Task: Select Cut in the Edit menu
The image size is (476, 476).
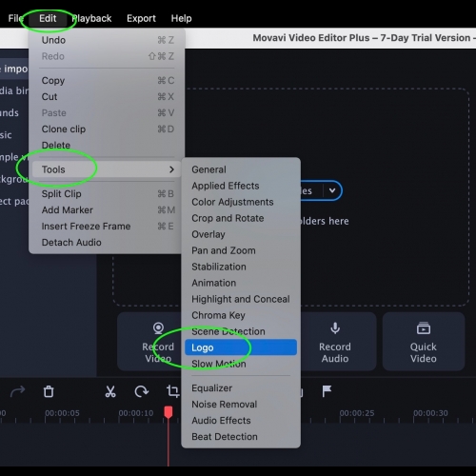Action: click(x=107, y=96)
